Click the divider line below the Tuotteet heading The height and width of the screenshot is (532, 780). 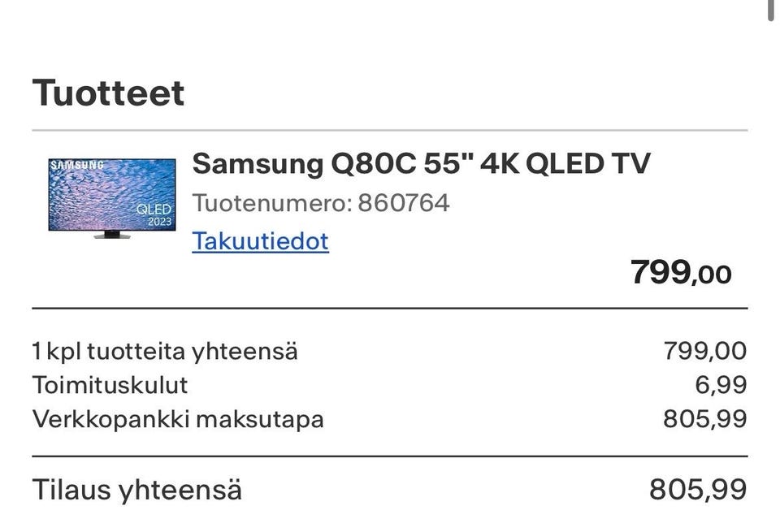[390, 130]
